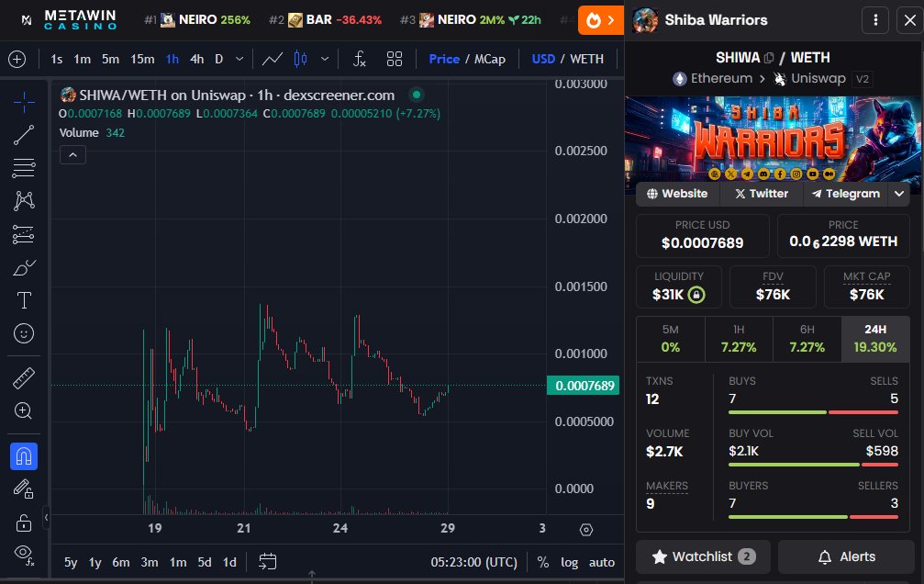Open the indicators fx menu
This screenshot has width=924, height=584.
(x=360, y=59)
